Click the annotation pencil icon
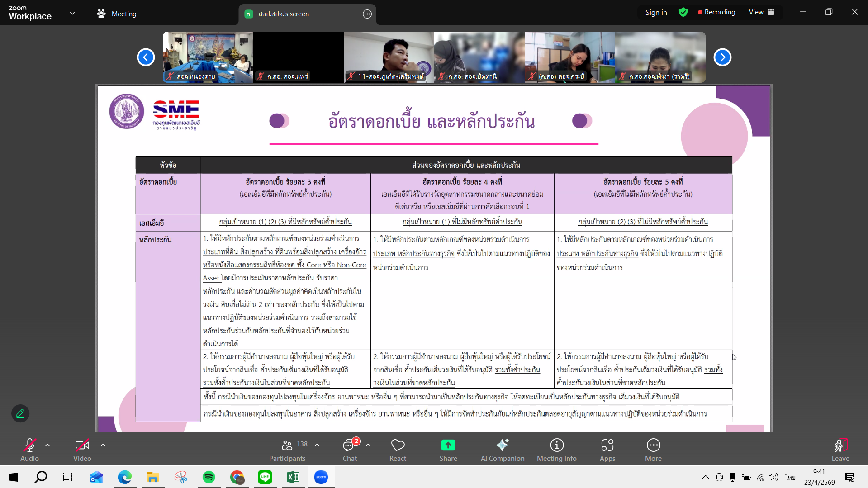This screenshot has height=488, width=868. tap(20, 413)
